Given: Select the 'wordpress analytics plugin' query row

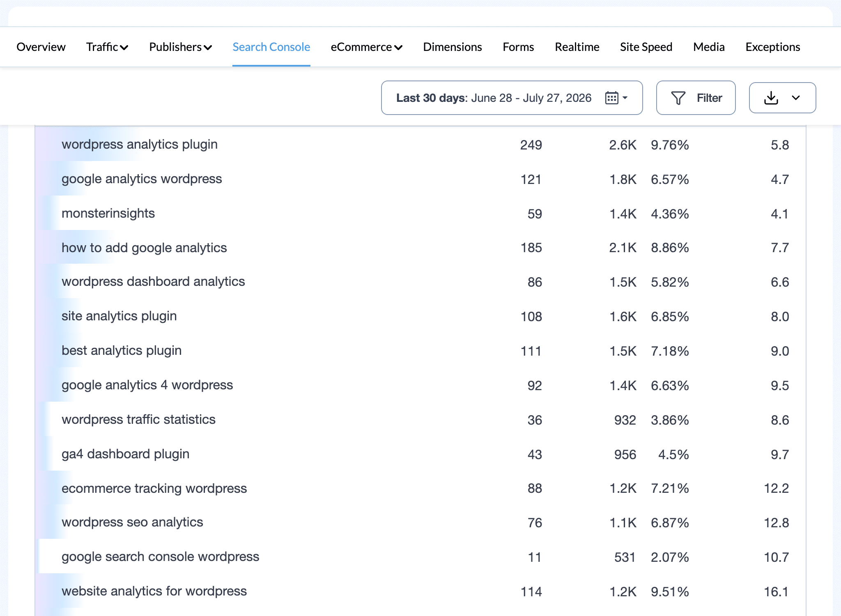Looking at the screenshot, I should tap(420, 145).
